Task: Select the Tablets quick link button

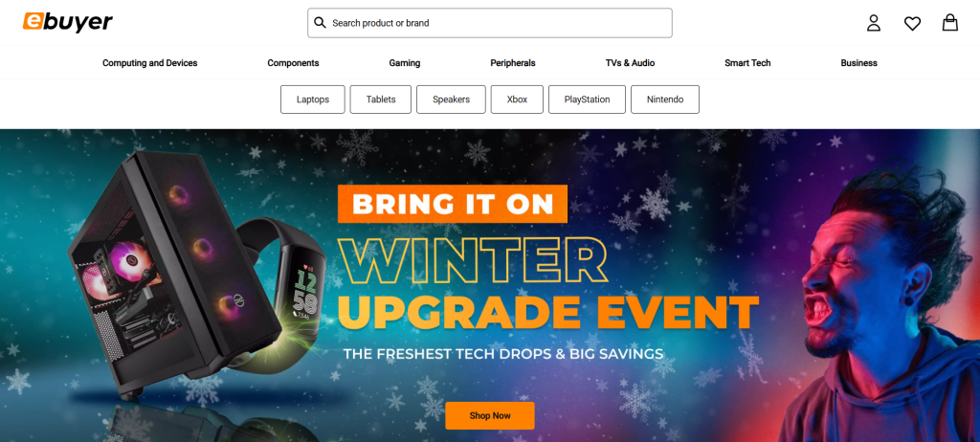Action: 381,99
